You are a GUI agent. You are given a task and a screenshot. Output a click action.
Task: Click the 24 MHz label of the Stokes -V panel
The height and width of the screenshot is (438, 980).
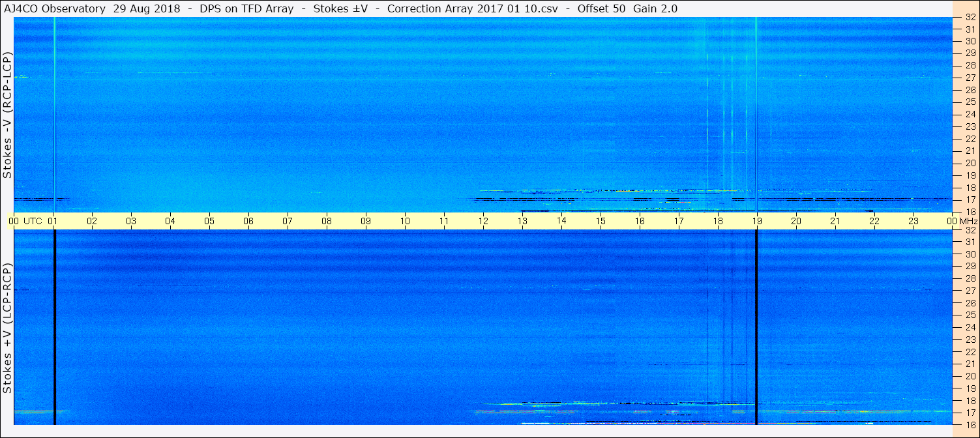pos(970,114)
